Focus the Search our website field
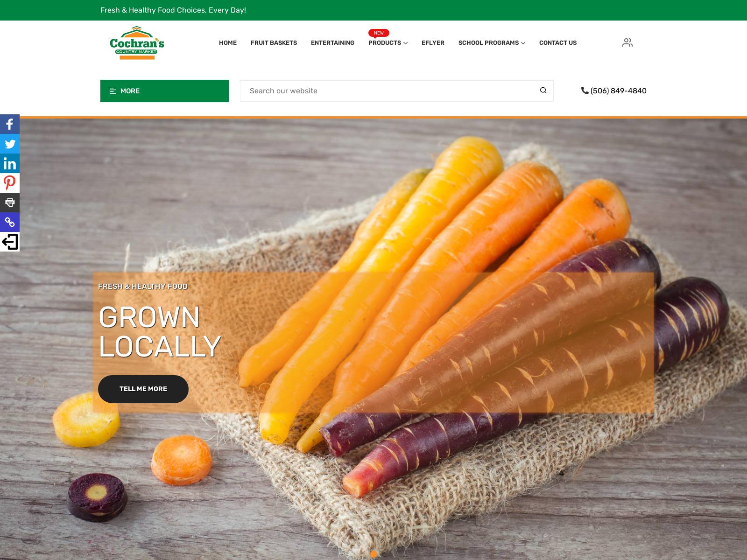747x560 pixels. pos(388,91)
